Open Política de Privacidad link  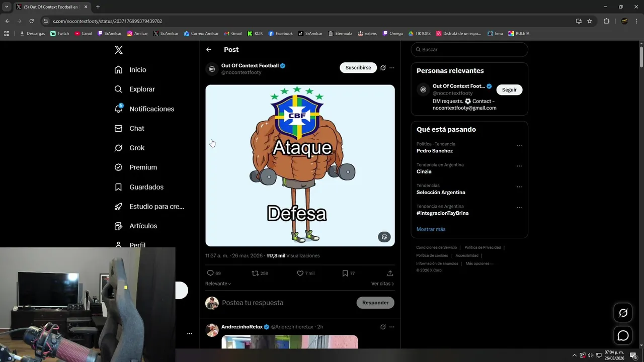[x=482, y=247]
